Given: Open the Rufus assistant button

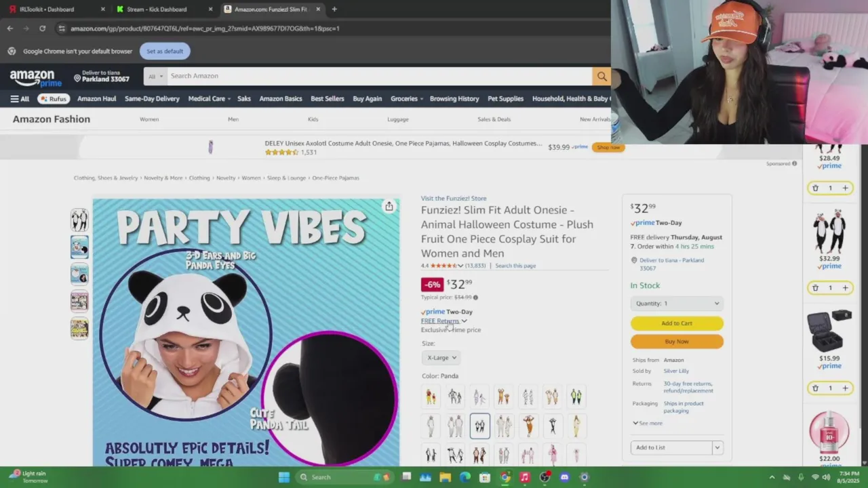Looking at the screenshot, I should [x=54, y=99].
